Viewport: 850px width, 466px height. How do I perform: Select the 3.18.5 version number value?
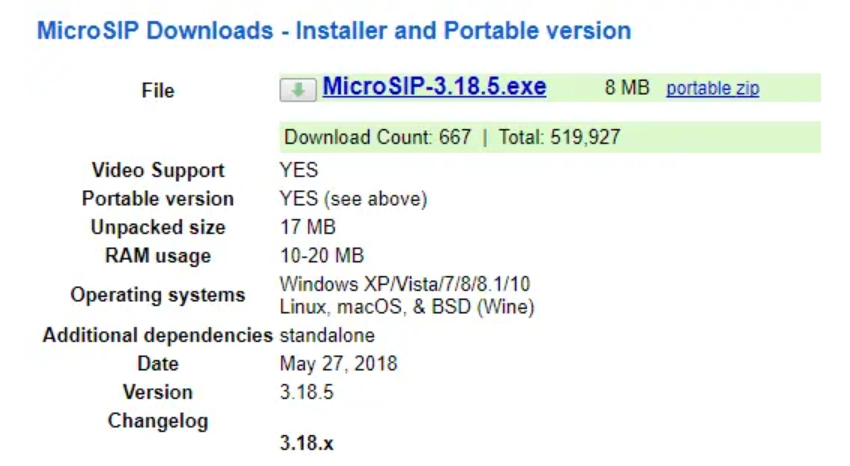coord(307,392)
